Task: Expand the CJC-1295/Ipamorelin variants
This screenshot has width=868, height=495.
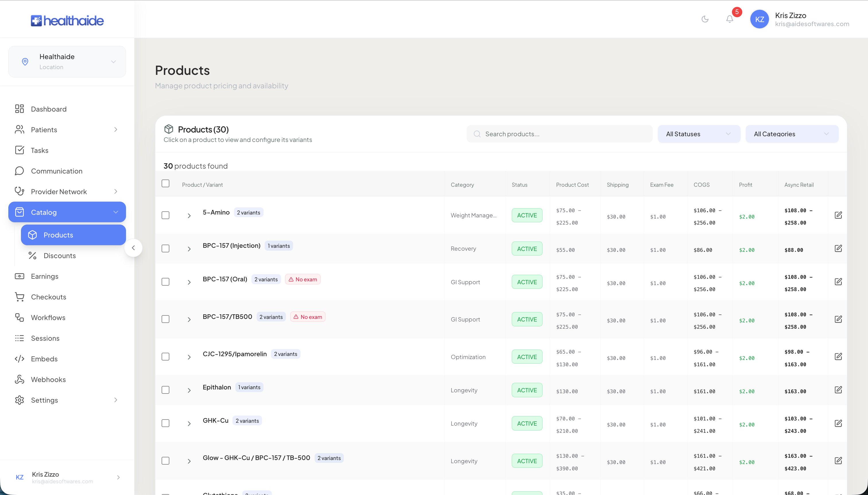Action: pos(189,357)
